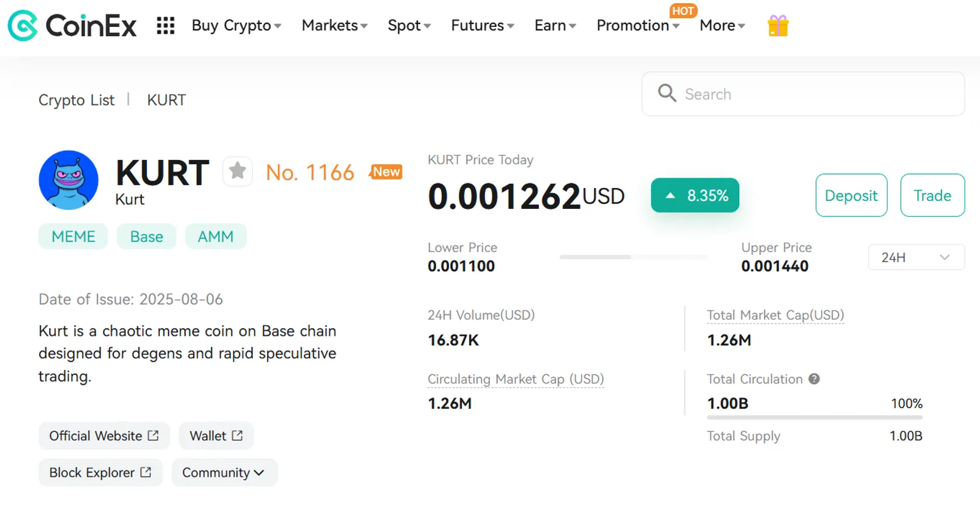Open the Futures dropdown
980x514 pixels.
tap(483, 26)
